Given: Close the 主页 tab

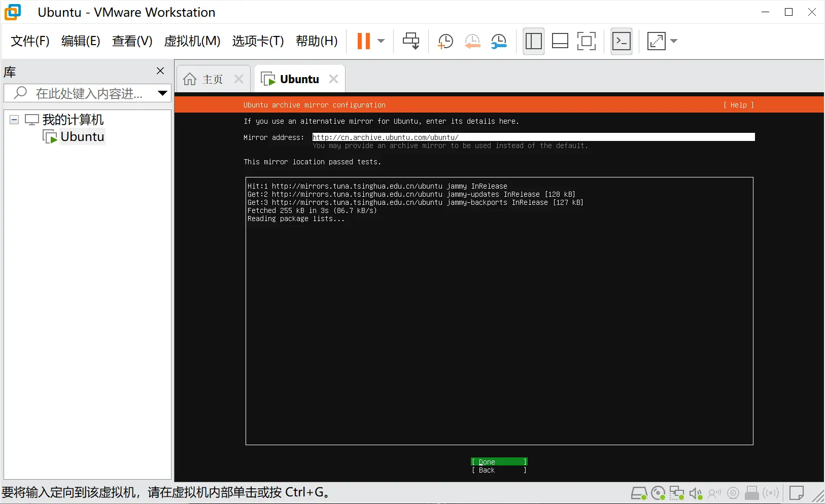Looking at the screenshot, I should pyautogui.click(x=239, y=79).
